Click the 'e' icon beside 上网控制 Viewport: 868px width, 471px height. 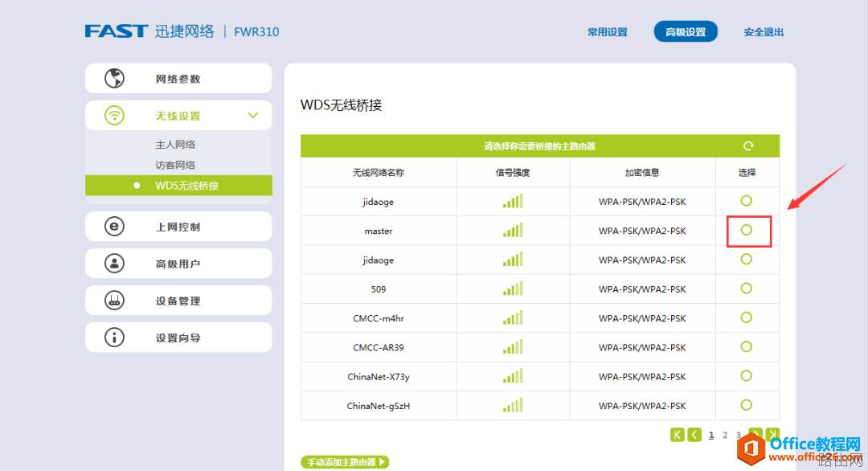[x=115, y=227]
